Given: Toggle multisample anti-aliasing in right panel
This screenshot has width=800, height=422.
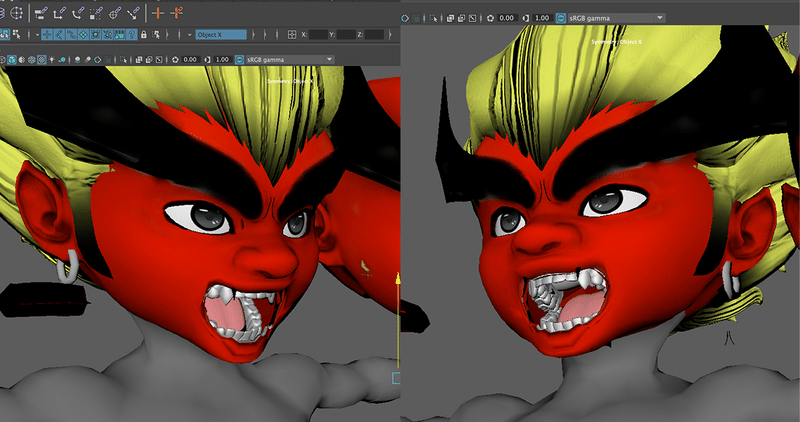Looking at the screenshot, I should [405, 18].
